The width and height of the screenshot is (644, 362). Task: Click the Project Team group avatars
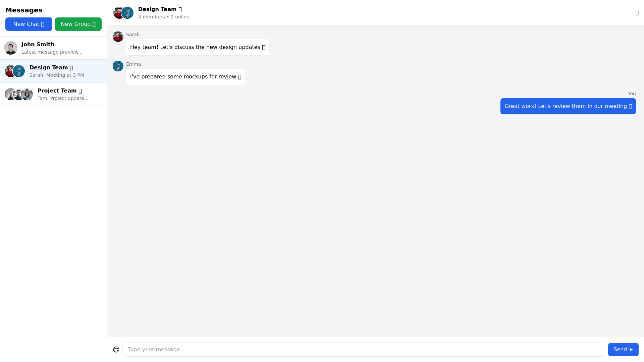(19, 94)
